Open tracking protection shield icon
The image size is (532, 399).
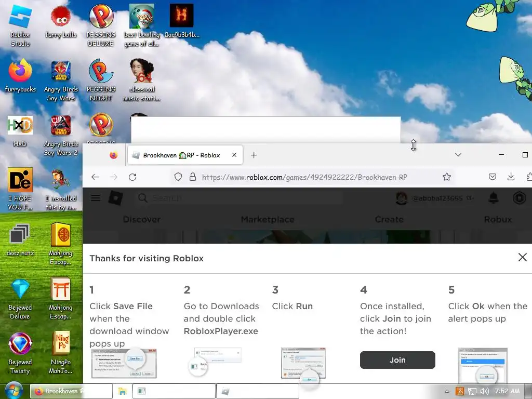click(x=178, y=177)
